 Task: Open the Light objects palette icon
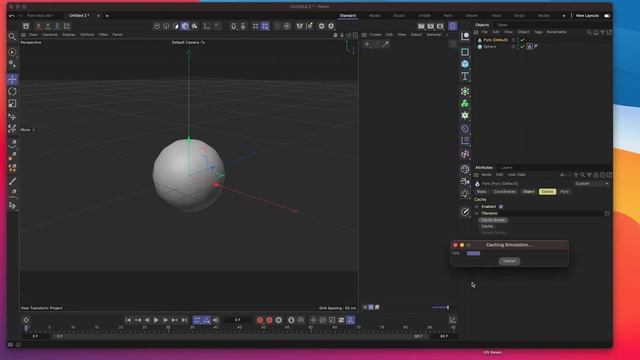tap(465, 193)
